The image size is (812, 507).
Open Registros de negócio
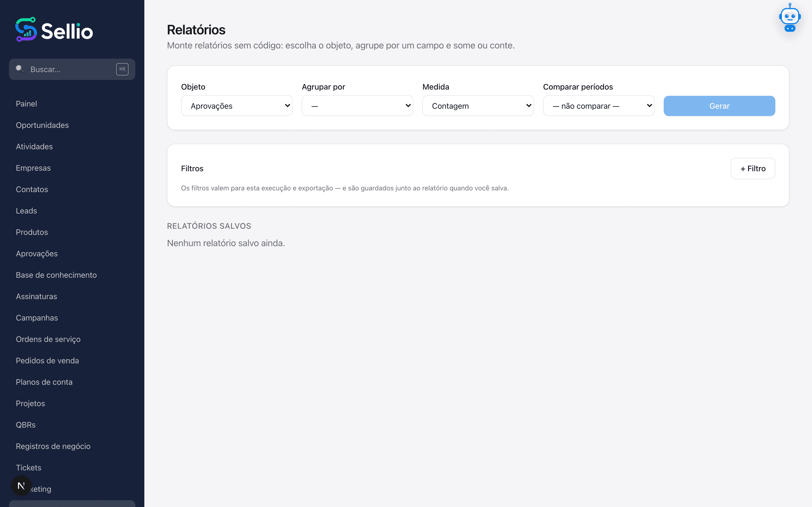(53, 446)
